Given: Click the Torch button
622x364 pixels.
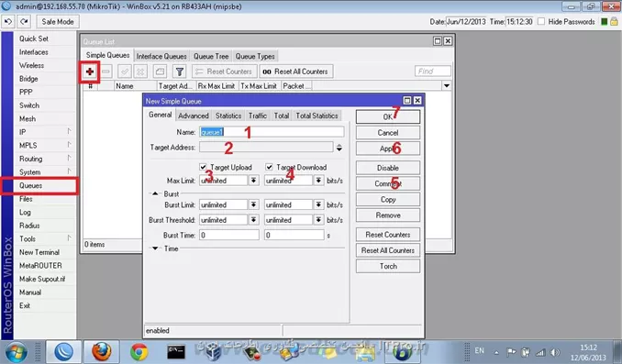Looking at the screenshot, I should pos(387,266).
